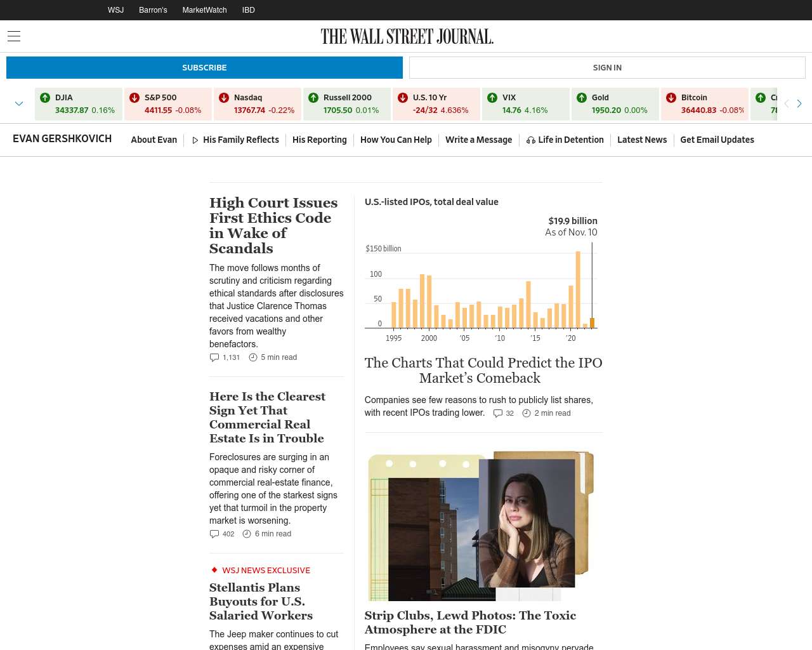Viewport: 812px width, 650px height.
Task: Open the hamburger navigation menu
Action: pos(14,36)
